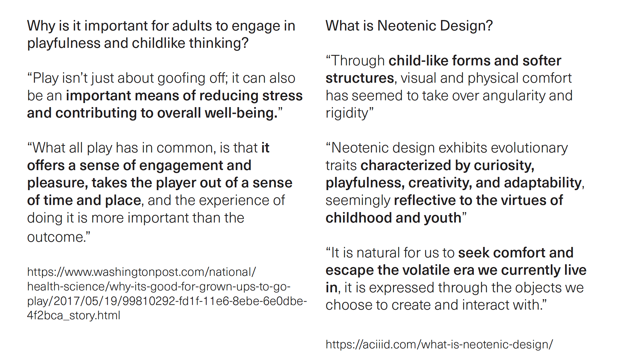Click the quote 'Neotenic design exhibits evolutionary'

click(446, 148)
